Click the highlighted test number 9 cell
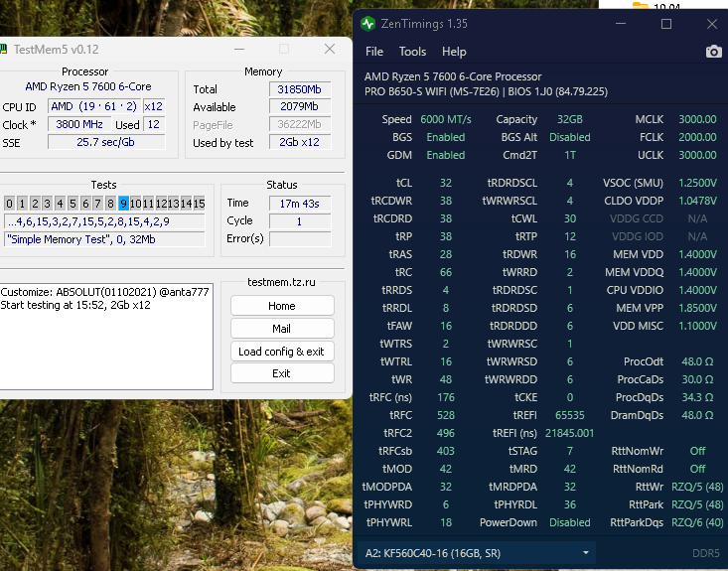The height and width of the screenshot is (571, 728). tap(123, 204)
